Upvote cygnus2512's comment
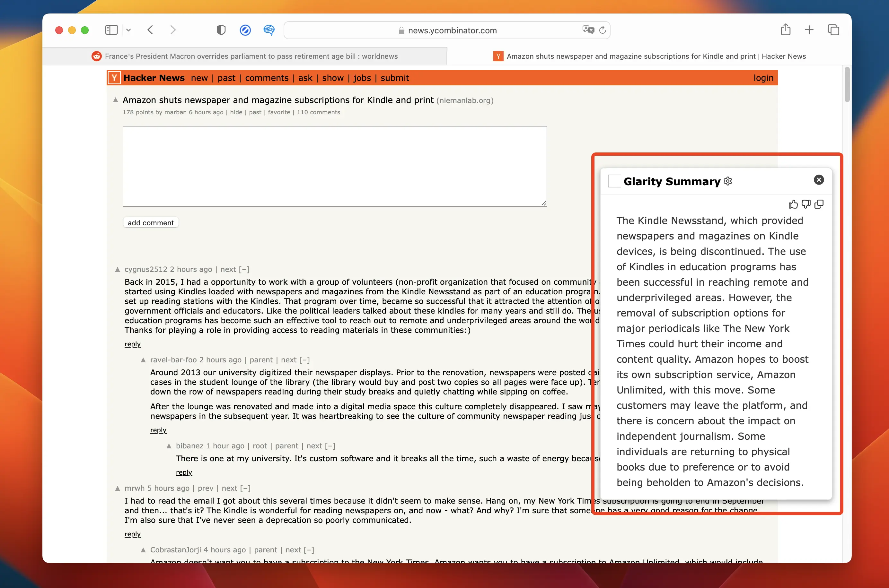The image size is (889, 588). tap(118, 269)
